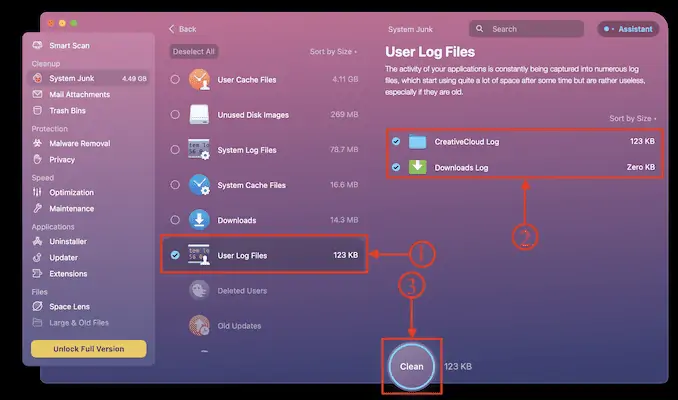The height and width of the screenshot is (400, 678).
Task: Click the Downloads Log green icon
Action: tap(417, 167)
